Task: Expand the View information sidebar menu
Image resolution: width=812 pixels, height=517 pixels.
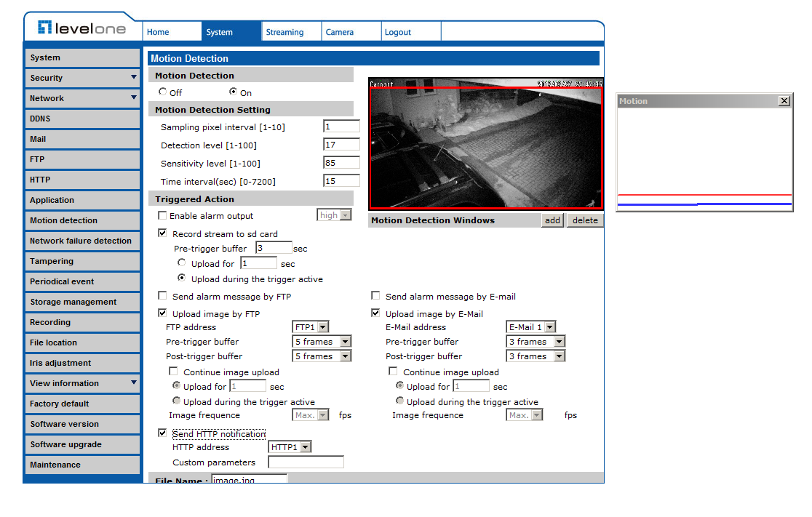Action: tap(82, 383)
